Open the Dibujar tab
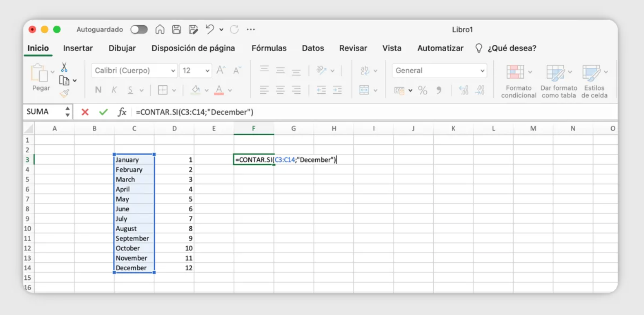The image size is (644, 315). (x=122, y=48)
